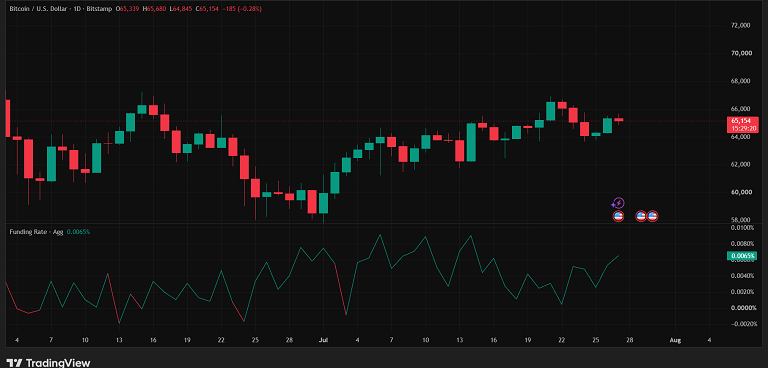
Task: Click the Jul label on the time axis
Action: click(x=323, y=340)
